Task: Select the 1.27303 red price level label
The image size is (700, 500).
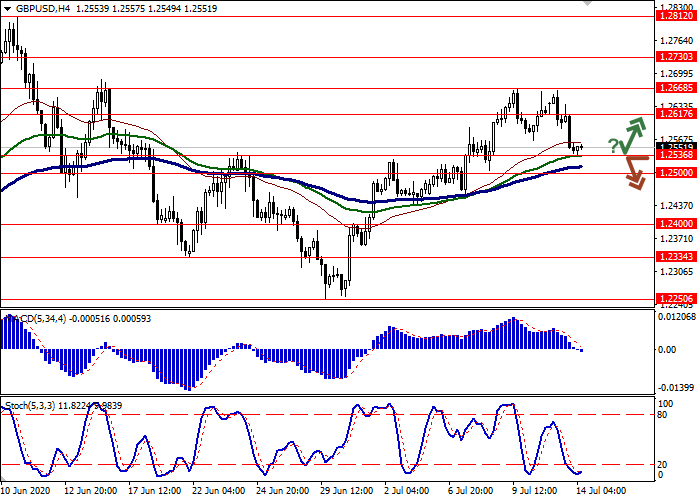Action: point(676,57)
